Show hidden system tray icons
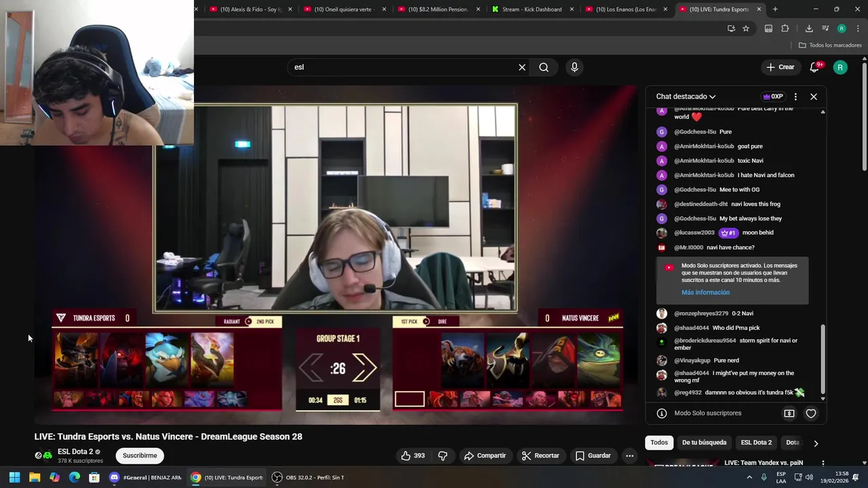The image size is (868, 488). click(x=749, y=477)
